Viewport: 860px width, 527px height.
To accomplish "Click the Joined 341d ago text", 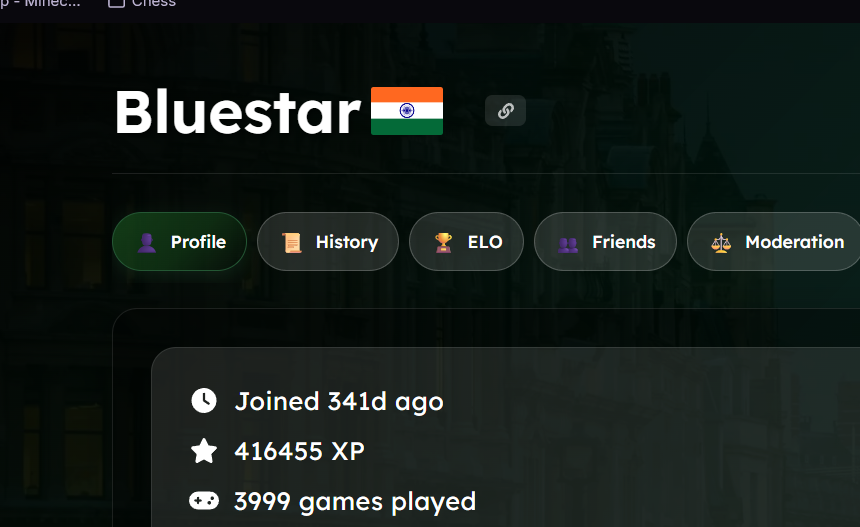I will [339, 402].
